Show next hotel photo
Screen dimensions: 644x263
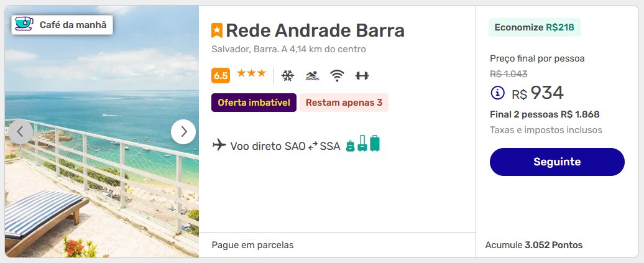point(183,132)
